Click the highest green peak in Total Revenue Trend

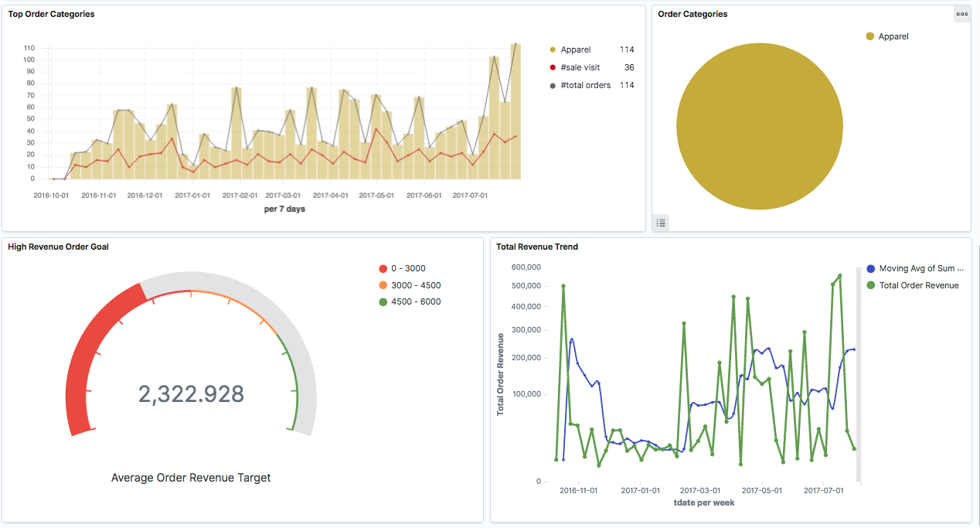839,275
